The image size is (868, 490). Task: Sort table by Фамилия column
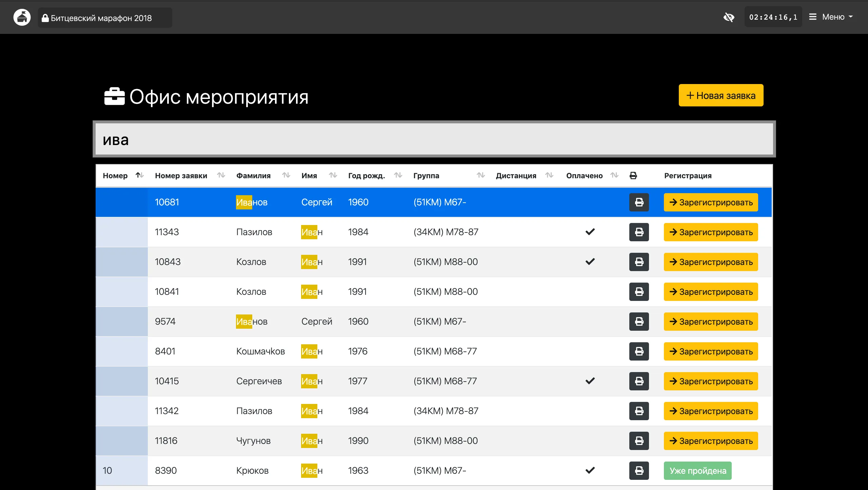[286, 175]
